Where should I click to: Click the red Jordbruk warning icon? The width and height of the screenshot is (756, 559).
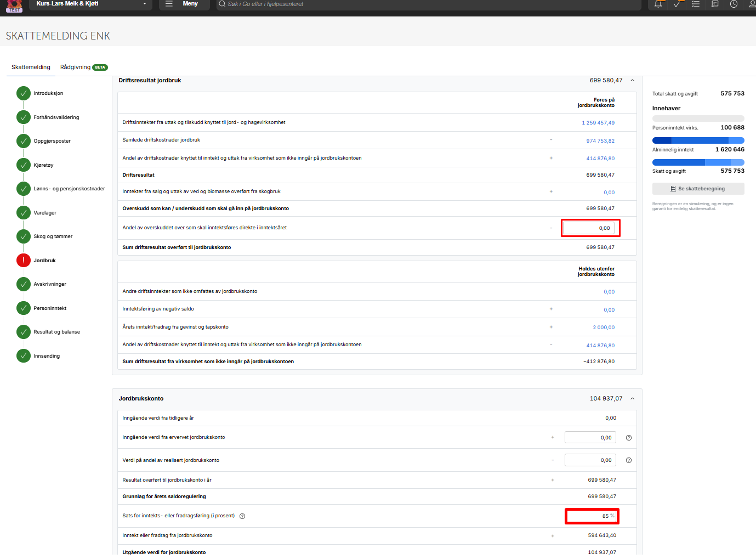[24, 261]
